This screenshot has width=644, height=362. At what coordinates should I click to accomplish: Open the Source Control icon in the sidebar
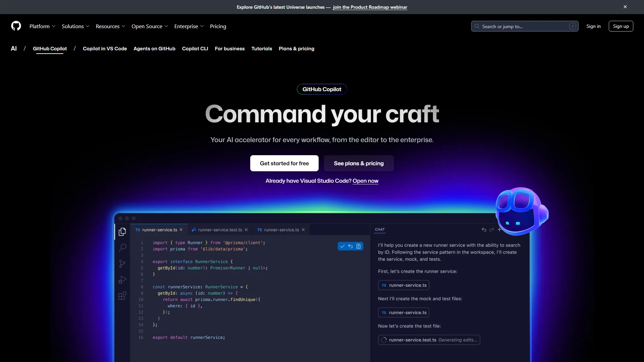[x=122, y=263]
